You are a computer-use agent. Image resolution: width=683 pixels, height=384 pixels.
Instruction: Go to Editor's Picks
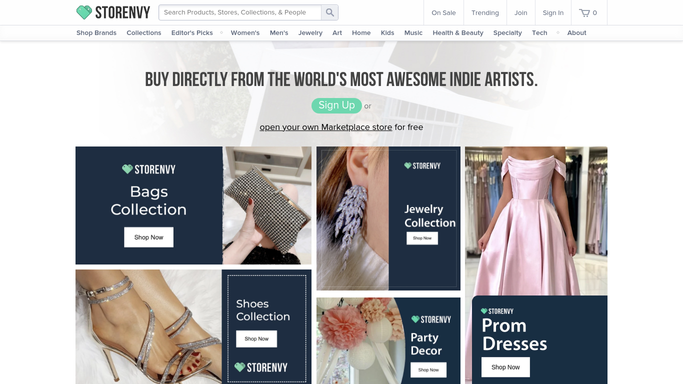tap(192, 33)
